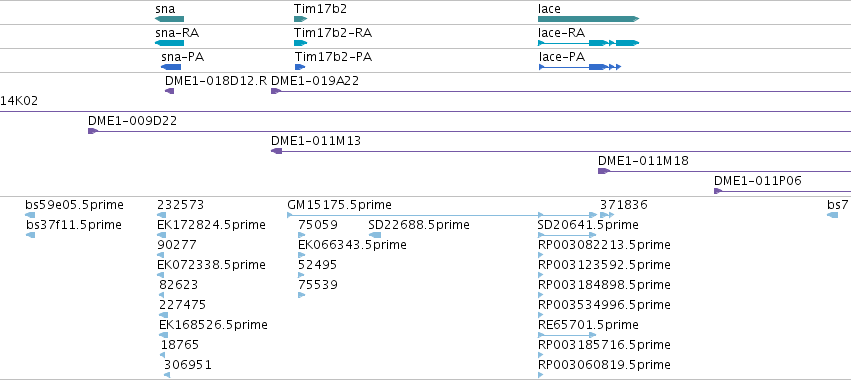Click the lace-RA transcript glyph

[588, 43]
